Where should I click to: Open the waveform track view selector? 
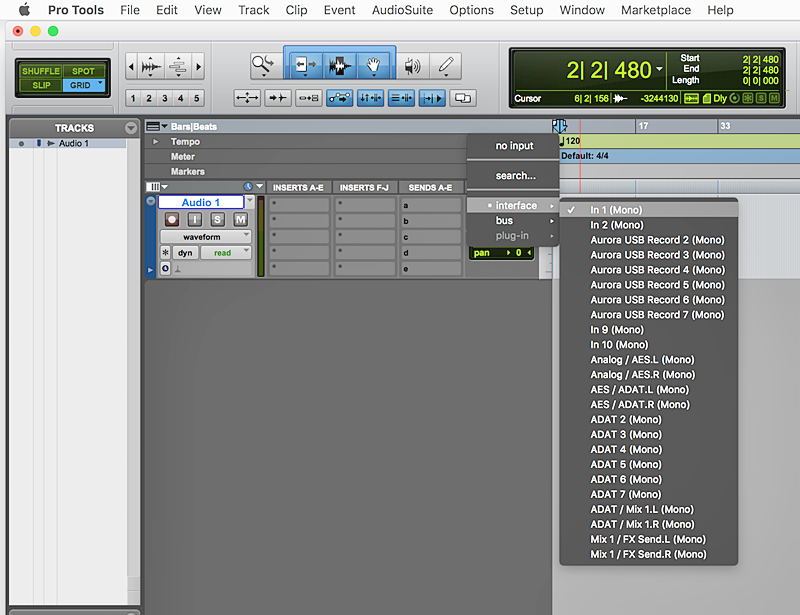click(x=206, y=237)
